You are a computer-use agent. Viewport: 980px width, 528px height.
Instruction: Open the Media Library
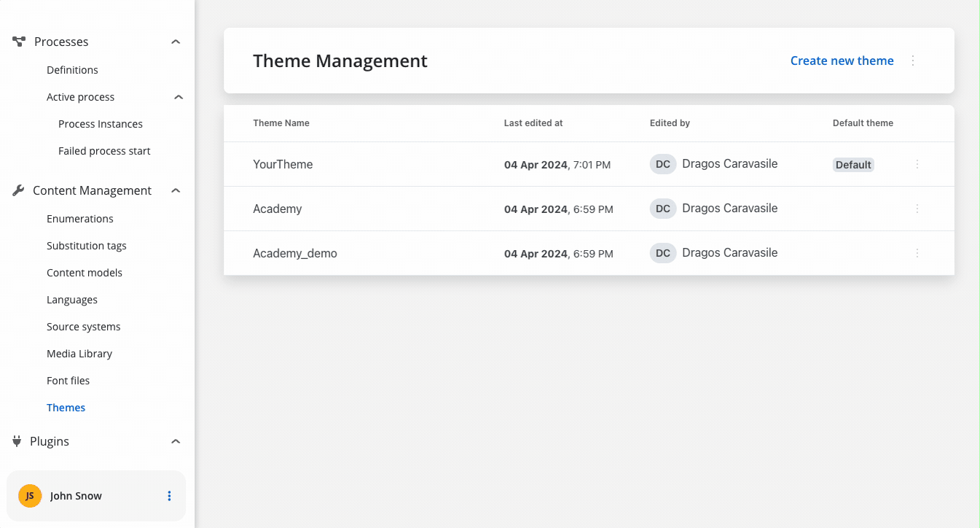79,354
